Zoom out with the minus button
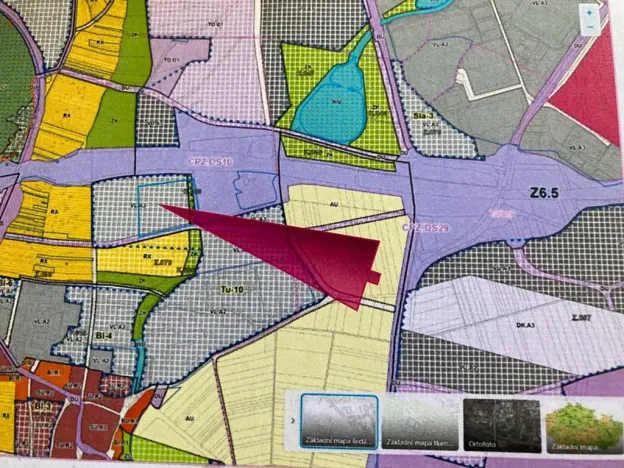Viewport: 624px width, 468px height. [592, 27]
